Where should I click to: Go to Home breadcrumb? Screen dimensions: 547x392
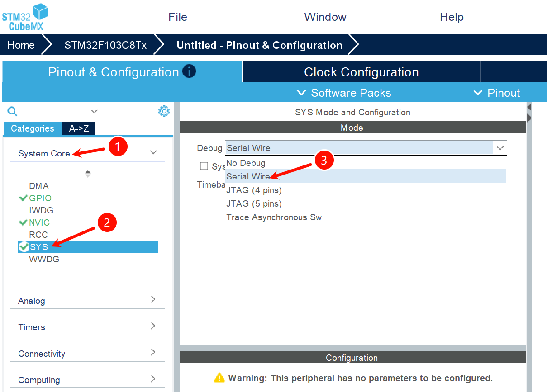pos(21,45)
